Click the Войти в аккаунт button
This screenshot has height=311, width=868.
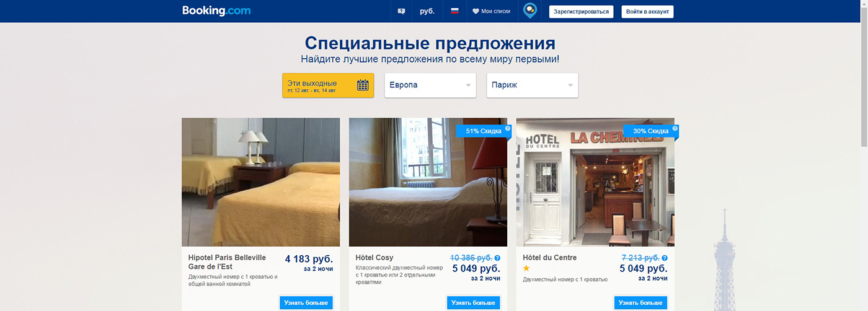click(x=647, y=12)
